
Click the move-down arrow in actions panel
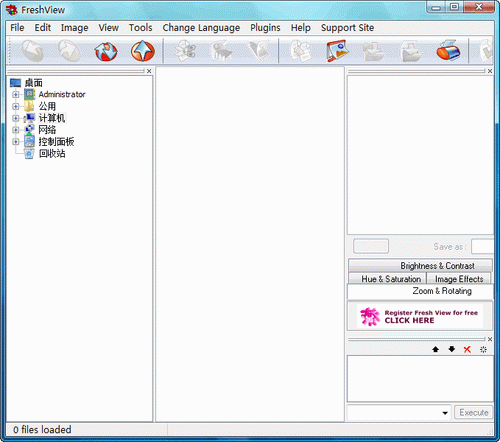tap(451, 349)
